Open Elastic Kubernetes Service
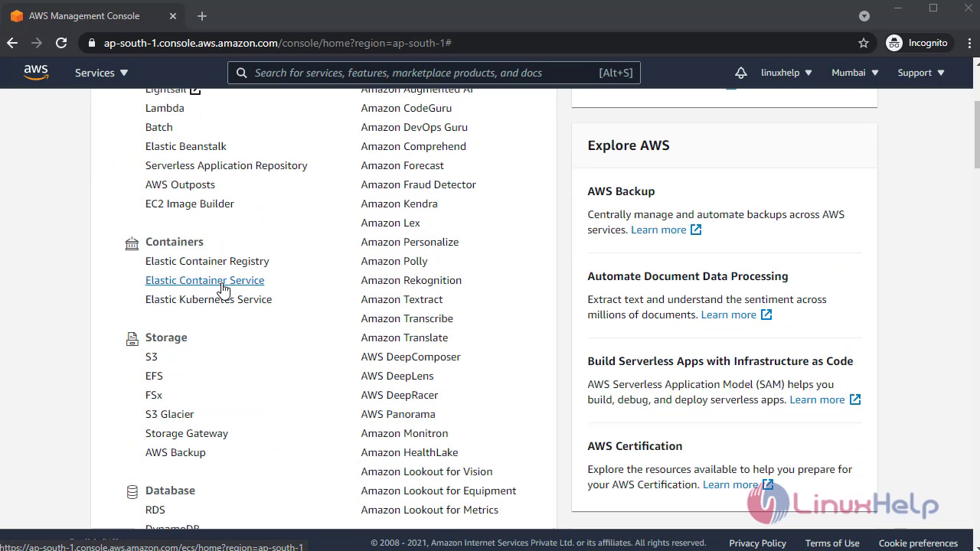 tap(208, 299)
